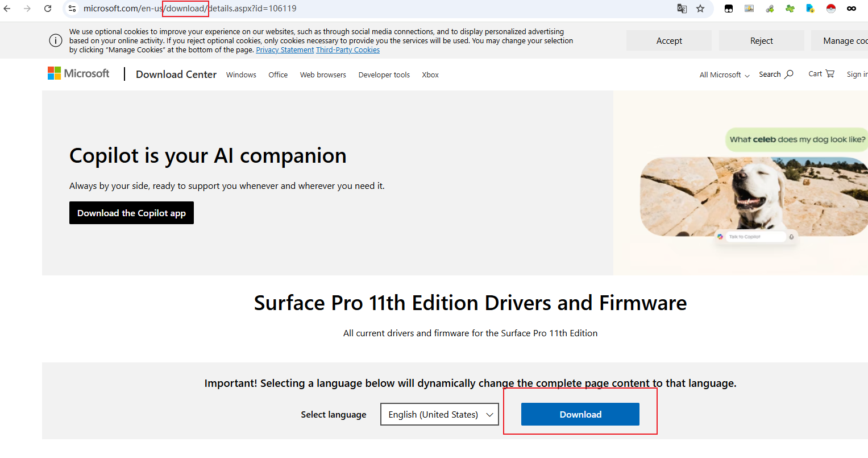Viewport: 868px width, 458px height.
Task: Expand the All Microsoft menu
Action: pos(725,75)
